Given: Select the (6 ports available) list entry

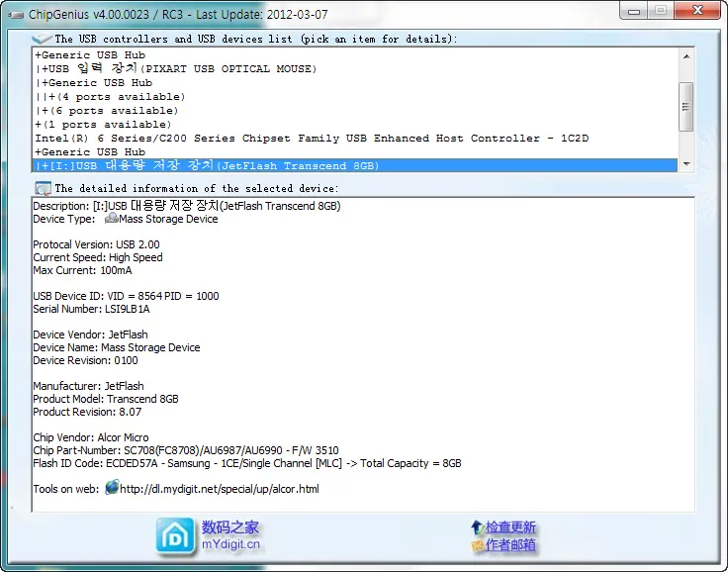Looking at the screenshot, I should click(x=110, y=111).
